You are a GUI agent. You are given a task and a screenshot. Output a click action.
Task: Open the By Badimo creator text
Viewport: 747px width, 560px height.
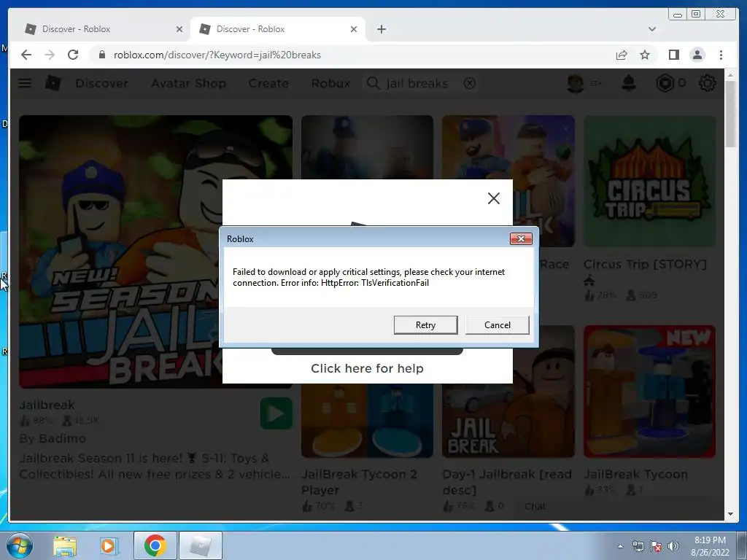tap(53, 438)
